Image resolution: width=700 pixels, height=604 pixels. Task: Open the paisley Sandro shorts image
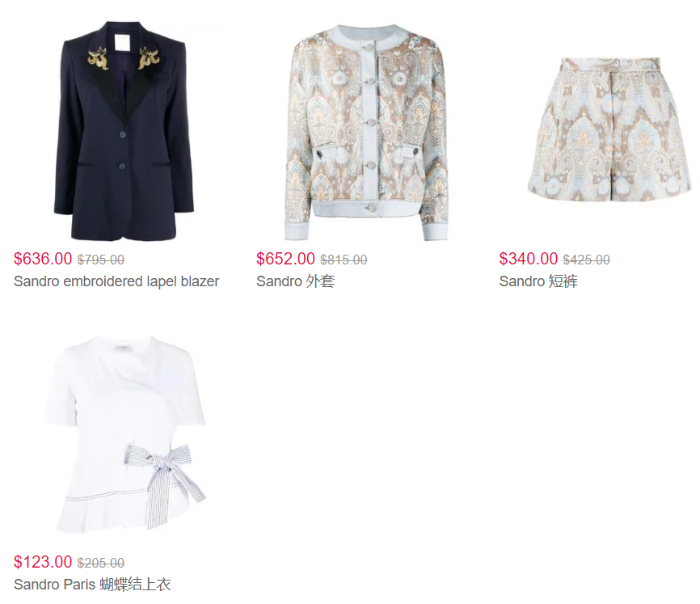(609, 129)
